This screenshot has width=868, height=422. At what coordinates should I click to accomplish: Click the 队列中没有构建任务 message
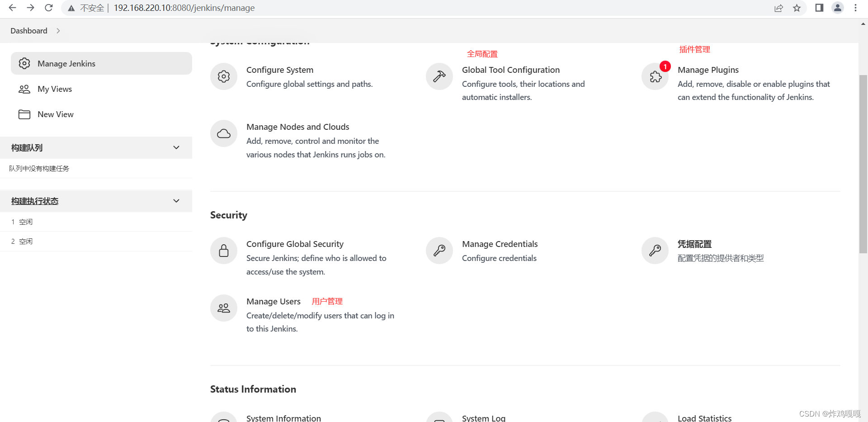tap(39, 168)
